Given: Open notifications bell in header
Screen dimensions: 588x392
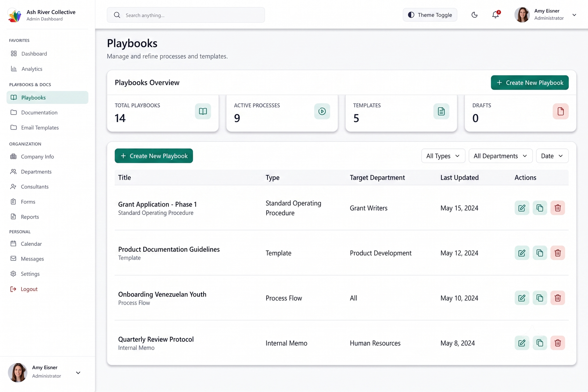Looking at the screenshot, I should 495,15.
